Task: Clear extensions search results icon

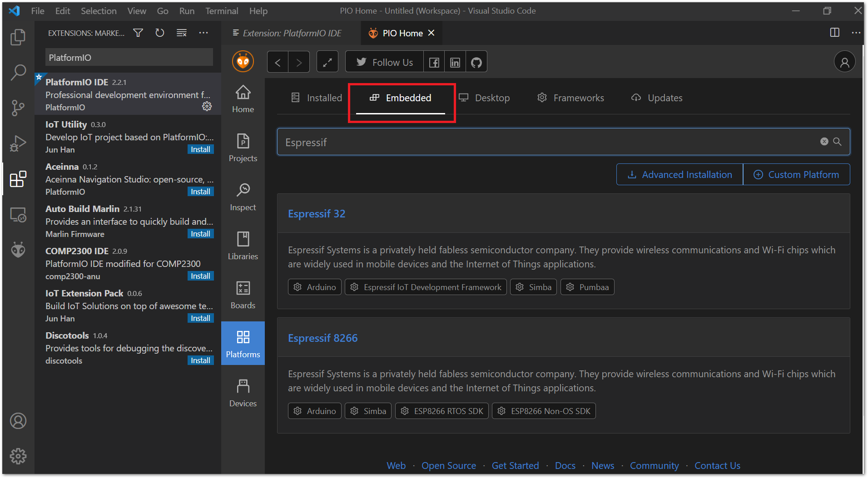Action: [182, 33]
